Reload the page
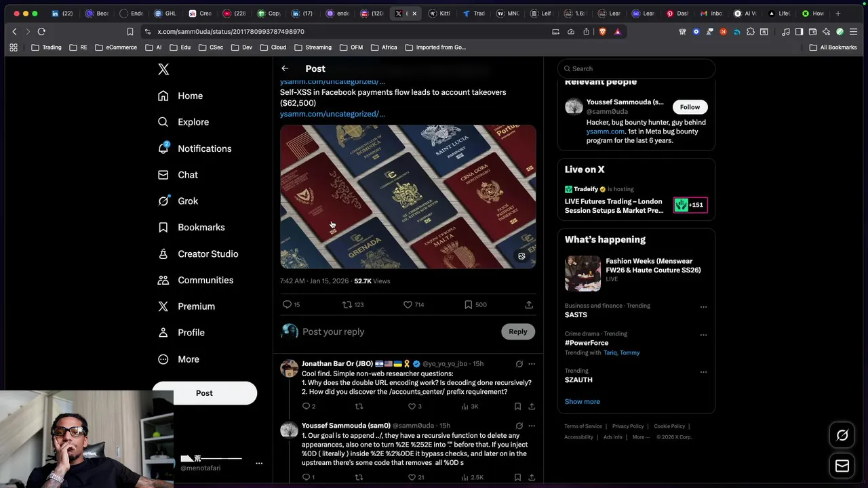 click(41, 31)
